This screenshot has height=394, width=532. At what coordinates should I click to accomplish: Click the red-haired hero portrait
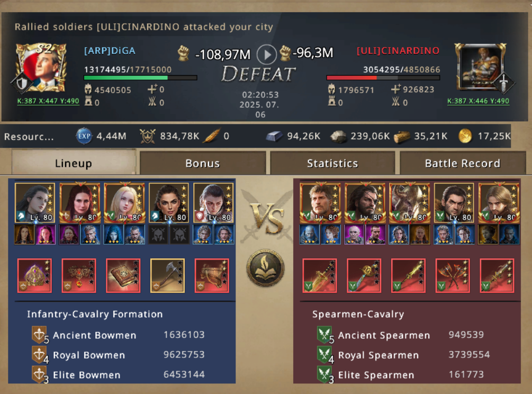click(80, 203)
